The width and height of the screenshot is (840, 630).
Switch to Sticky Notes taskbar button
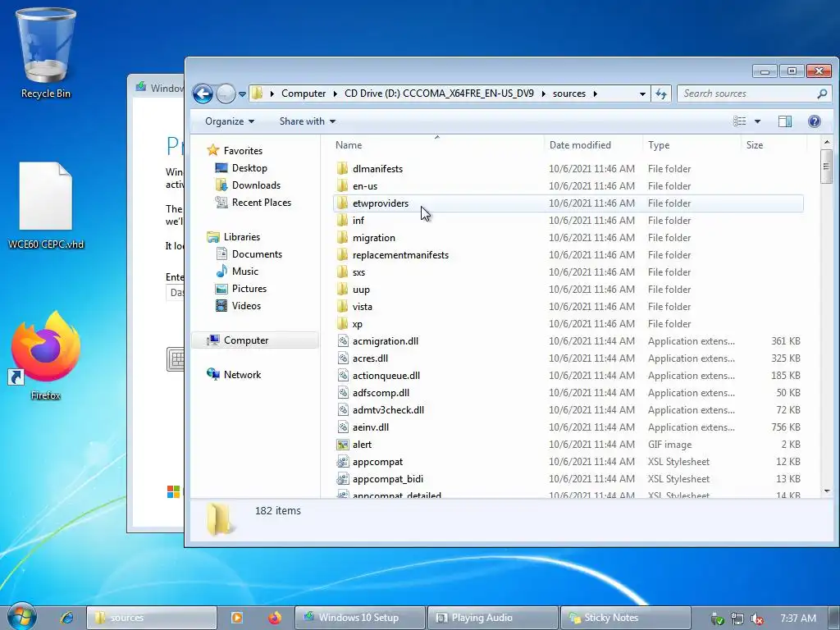[x=624, y=618]
